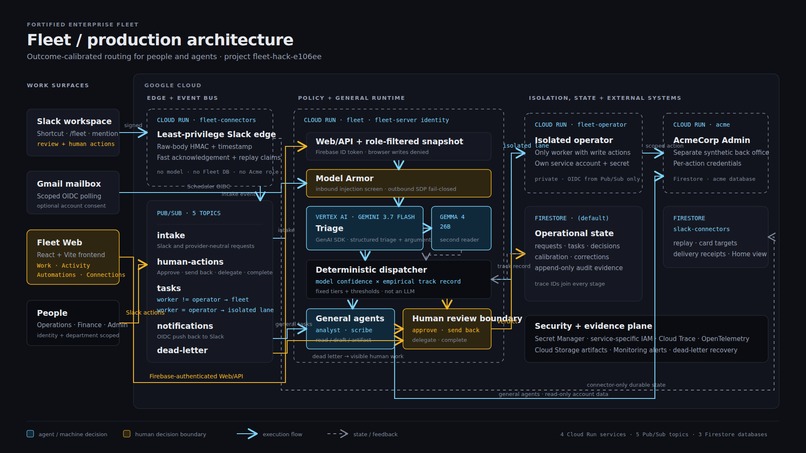Click the WORK SURFACES column label
This screenshot has width=806, height=453.
[x=58, y=85]
